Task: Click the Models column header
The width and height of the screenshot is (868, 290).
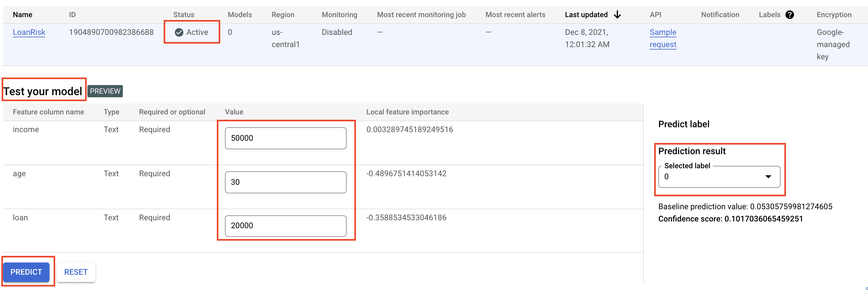Action: tap(240, 15)
